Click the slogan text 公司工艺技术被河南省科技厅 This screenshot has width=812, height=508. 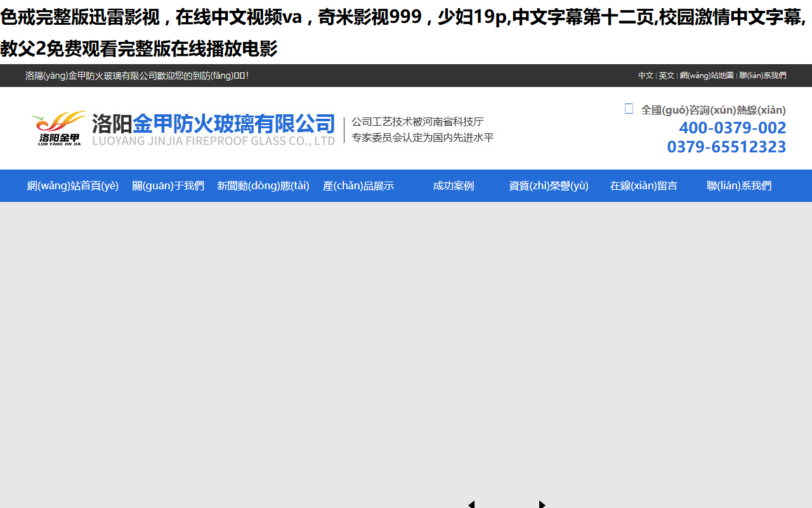417,121
